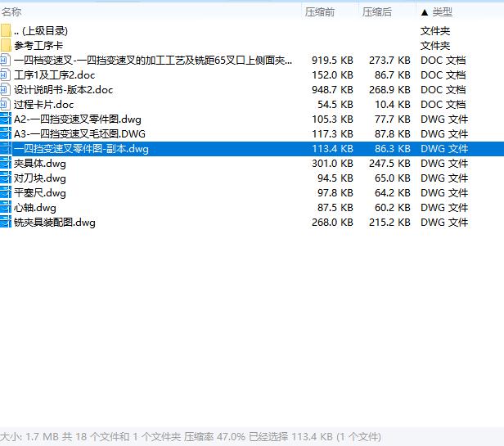
Task: Sort by the 压缩前 column header
Action: pos(320,12)
